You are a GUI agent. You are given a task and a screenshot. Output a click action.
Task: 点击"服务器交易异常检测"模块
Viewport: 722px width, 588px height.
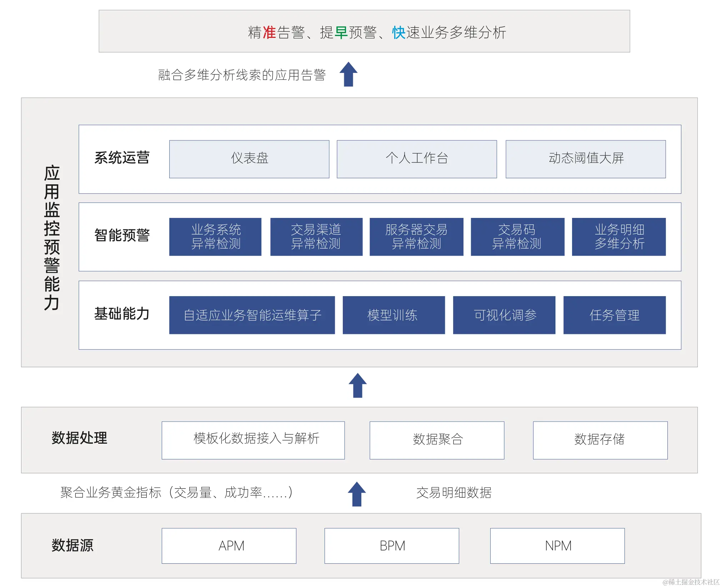coord(417,237)
